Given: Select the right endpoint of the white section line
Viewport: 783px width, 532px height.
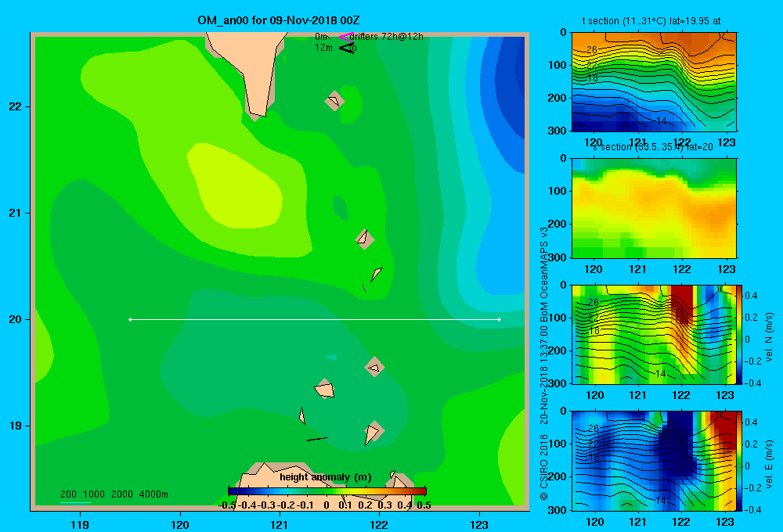Looking at the screenshot, I should point(500,319).
